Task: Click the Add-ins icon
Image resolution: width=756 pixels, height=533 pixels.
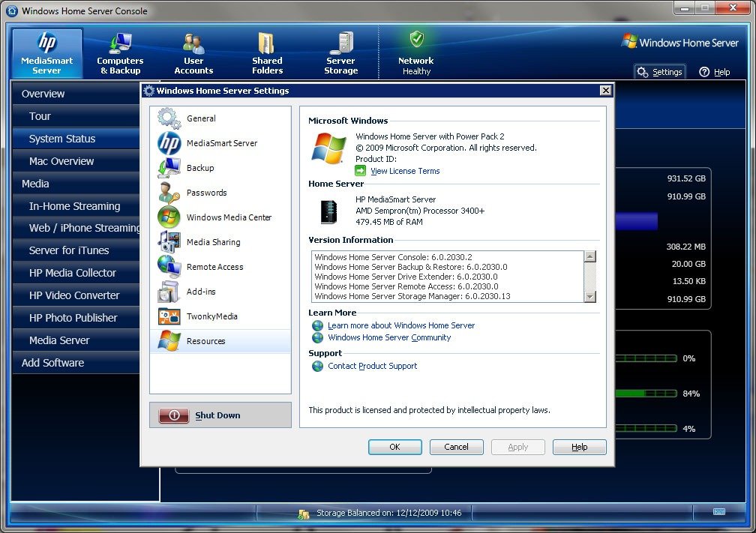Action: tap(169, 292)
